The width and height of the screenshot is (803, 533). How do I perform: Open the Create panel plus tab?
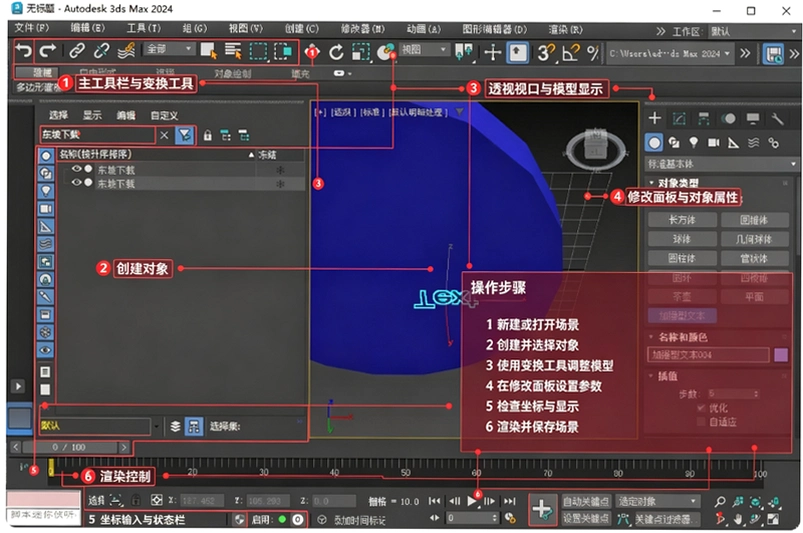click(x=654, y=118)
